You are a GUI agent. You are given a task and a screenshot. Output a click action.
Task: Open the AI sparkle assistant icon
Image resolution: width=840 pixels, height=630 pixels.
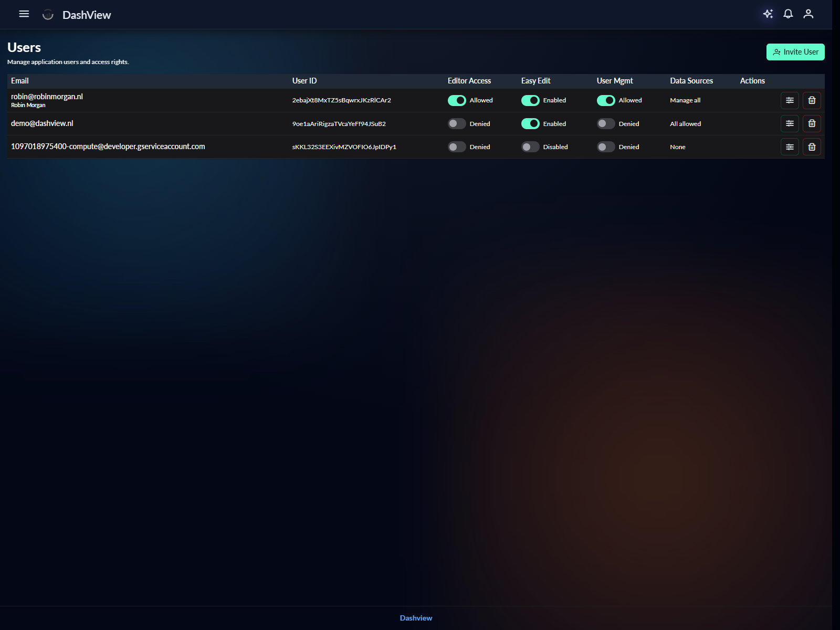point(768,14)
